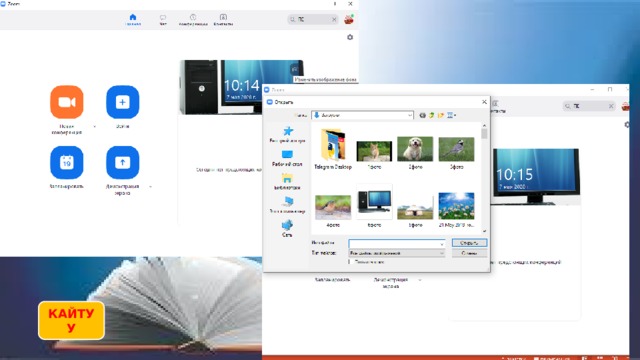Click the file name input field
The height and width of the screenshot is (360, 640).
pyautogui.click(x=396, y=244)
